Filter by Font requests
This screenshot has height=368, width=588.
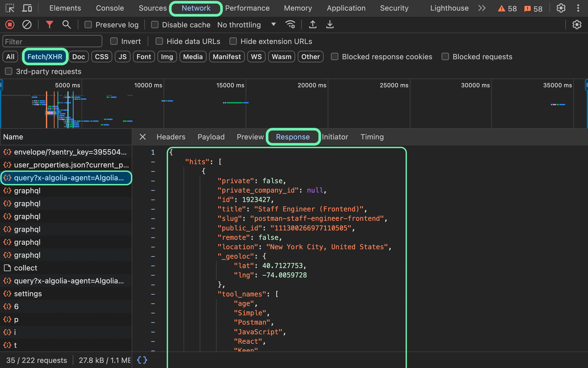tap(144, 57)
